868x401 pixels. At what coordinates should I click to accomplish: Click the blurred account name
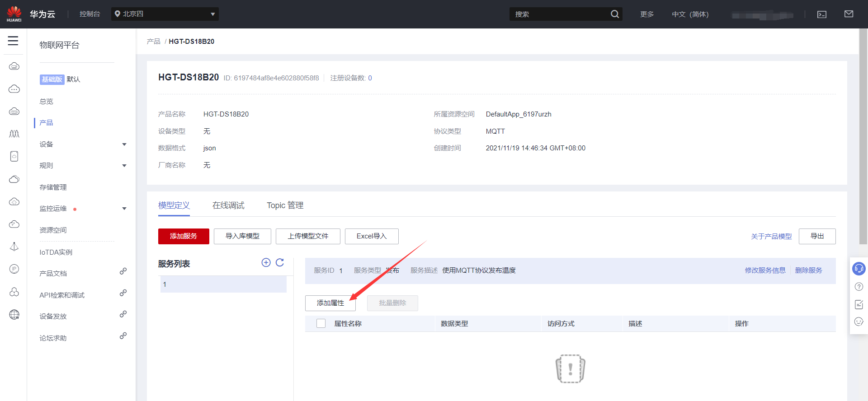point(762,15)
